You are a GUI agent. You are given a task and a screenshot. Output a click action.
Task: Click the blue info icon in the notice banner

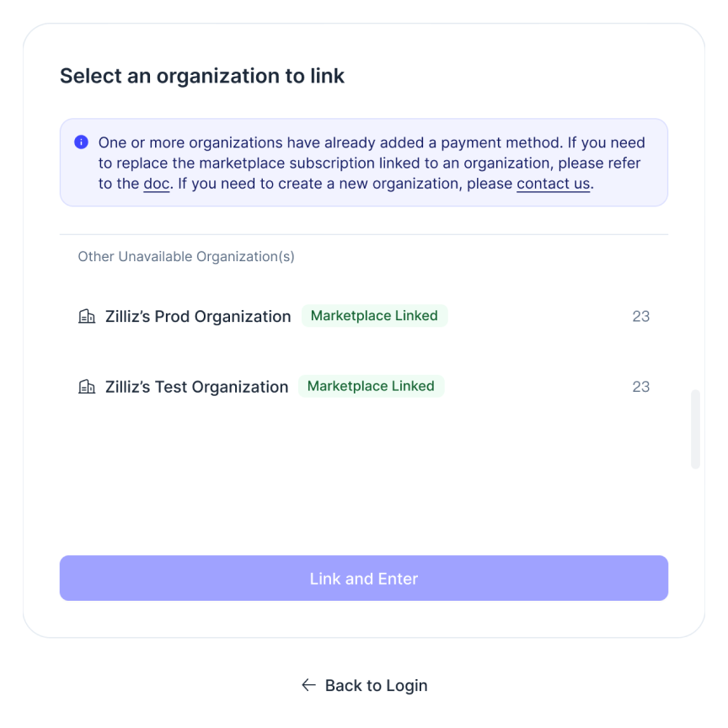(81, 142)
